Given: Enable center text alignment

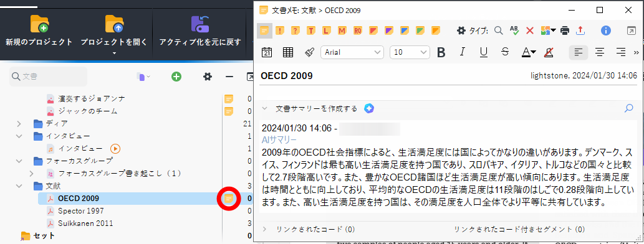Looking at the screenshot, I should 600,52.
